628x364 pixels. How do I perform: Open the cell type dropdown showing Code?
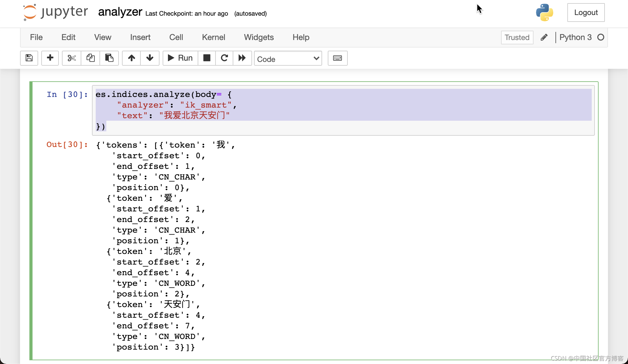288,58
